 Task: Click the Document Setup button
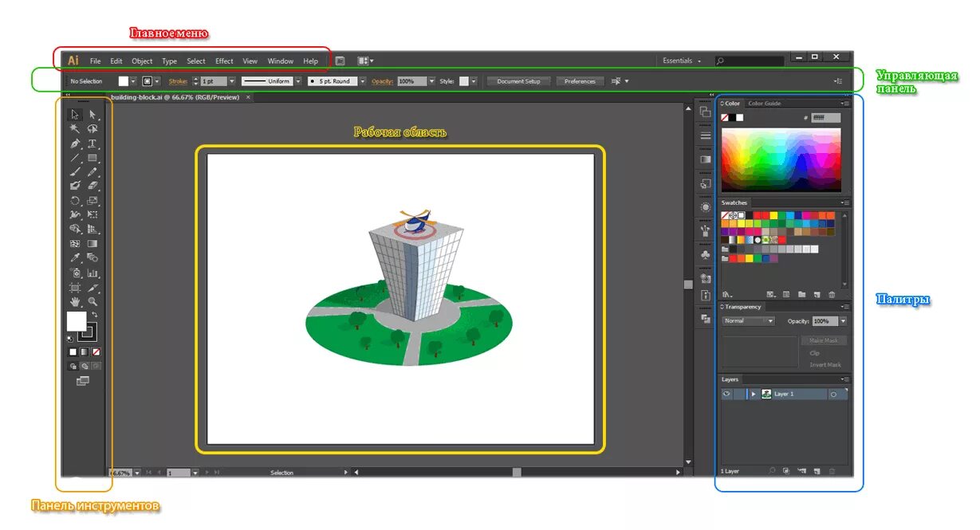(518, 81)
